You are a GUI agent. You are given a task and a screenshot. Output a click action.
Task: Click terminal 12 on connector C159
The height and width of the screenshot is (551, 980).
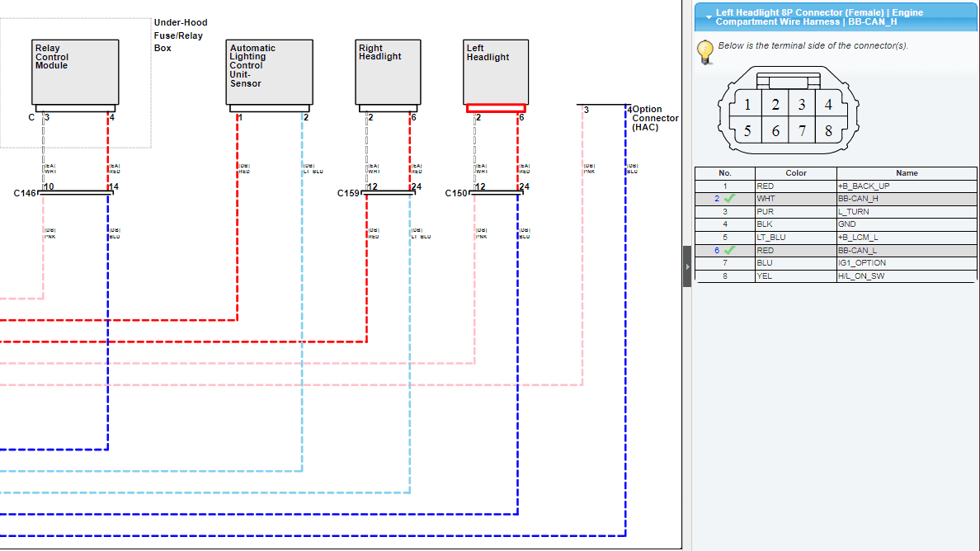(373, 186)
